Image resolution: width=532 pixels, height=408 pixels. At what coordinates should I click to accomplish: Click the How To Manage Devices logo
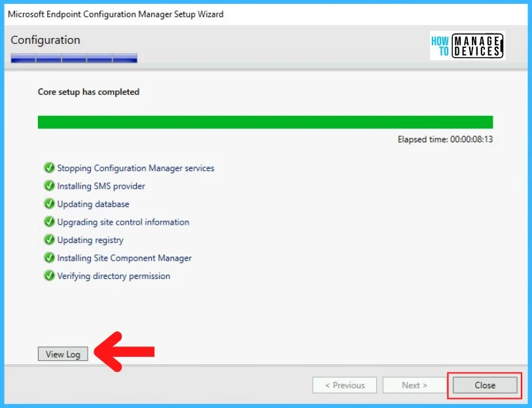[x=467, y=46]
